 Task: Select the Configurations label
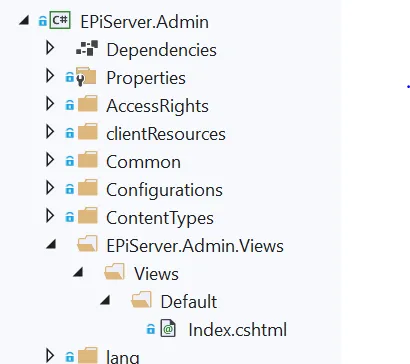[164, 190]
